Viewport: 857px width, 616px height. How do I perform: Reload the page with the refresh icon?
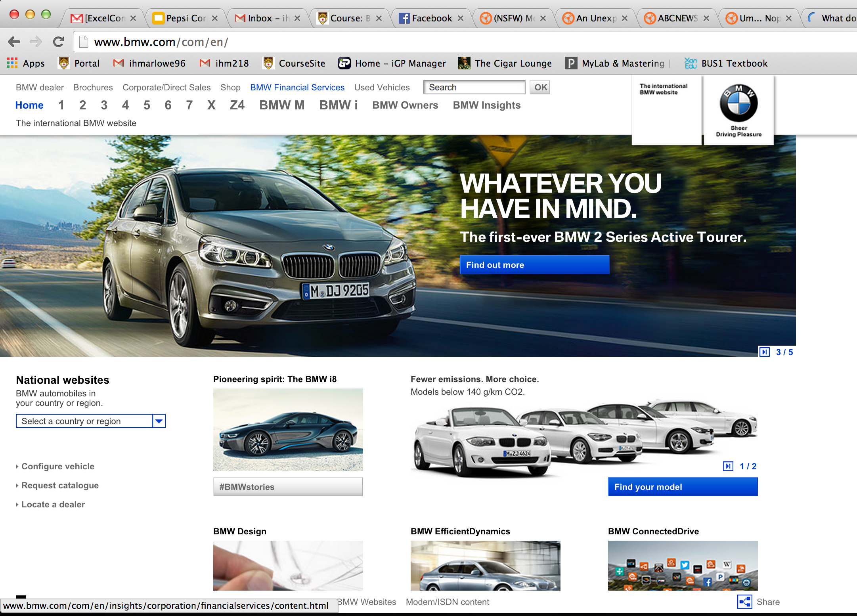tap(59, 42)
